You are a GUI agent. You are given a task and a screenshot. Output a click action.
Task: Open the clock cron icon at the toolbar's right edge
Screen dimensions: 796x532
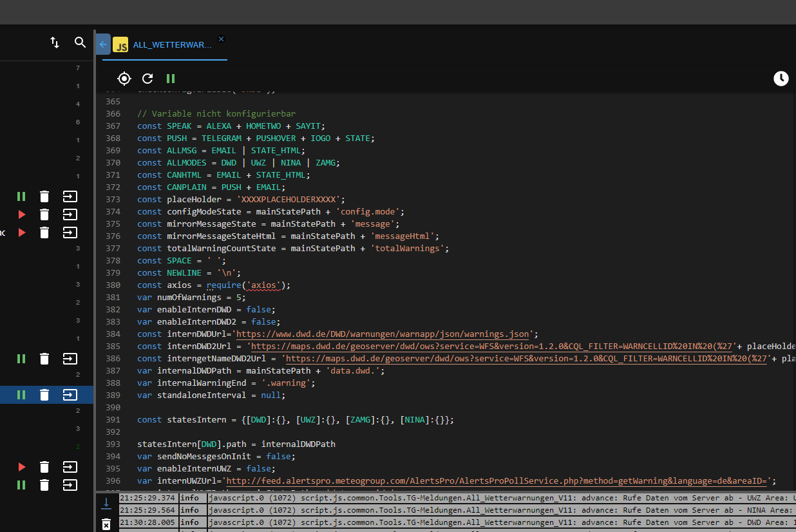tap(781, 79)
